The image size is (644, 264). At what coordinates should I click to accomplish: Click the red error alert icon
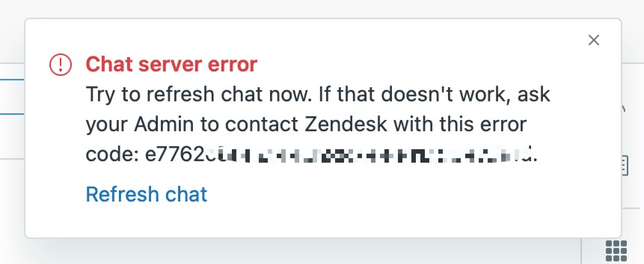61,65
